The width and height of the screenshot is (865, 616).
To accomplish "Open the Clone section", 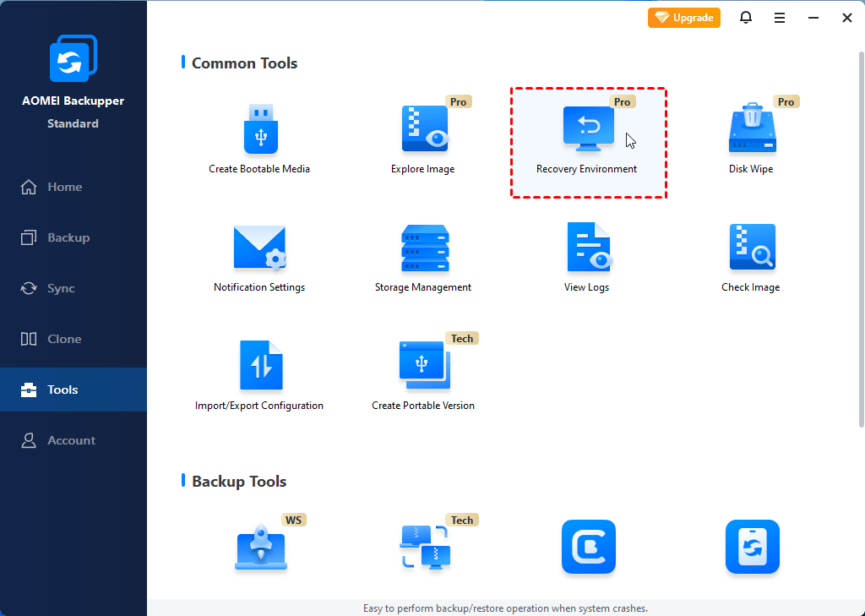I will click(x=73, y=339).
